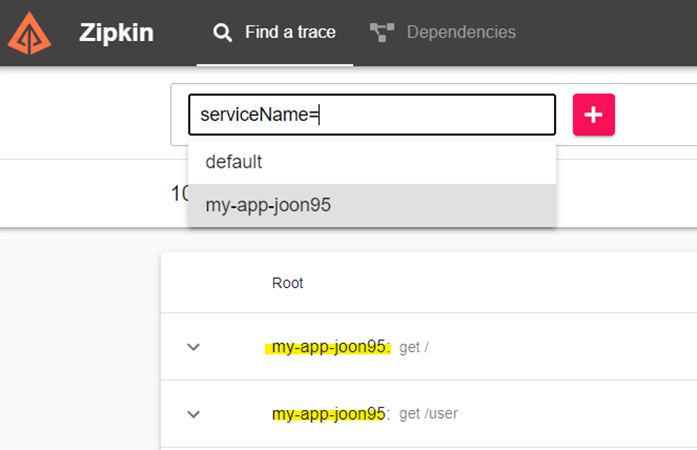Expand the my-app-joon95 get /user trace row

pos(193,414)
